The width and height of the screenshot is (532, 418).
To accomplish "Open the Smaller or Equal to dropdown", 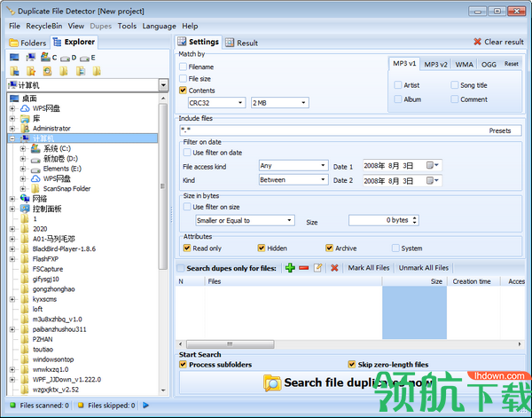I will 245,220.
